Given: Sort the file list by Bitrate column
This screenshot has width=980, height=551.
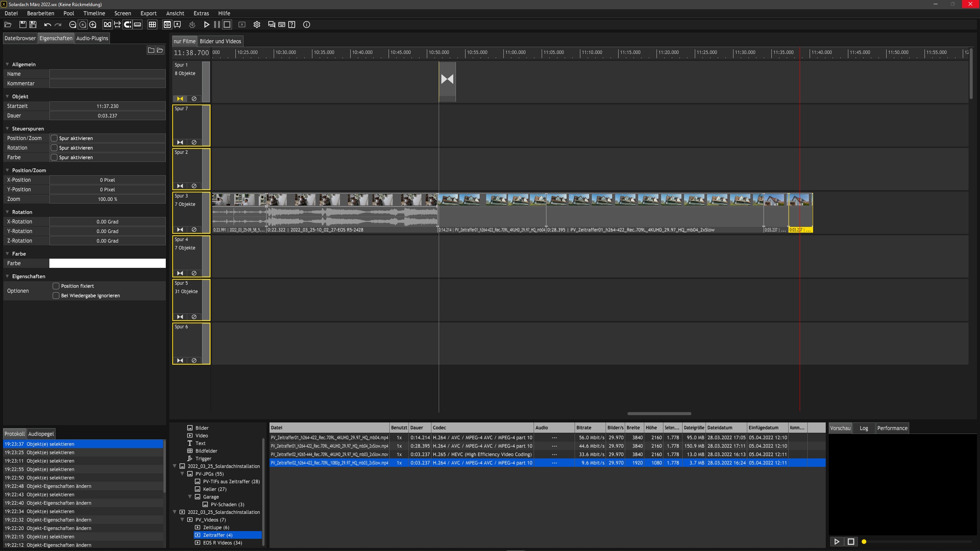Looking at the screenshot, I should 590,428.
